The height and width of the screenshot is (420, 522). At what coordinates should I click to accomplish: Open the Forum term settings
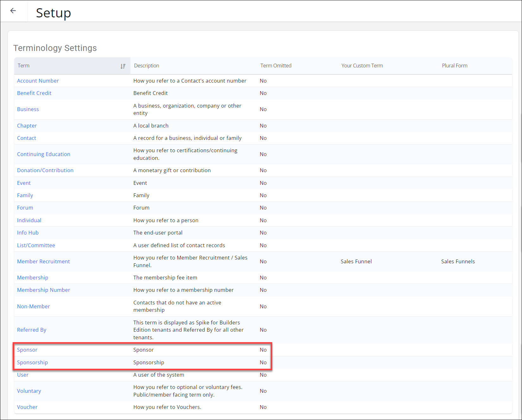tap(25, 208)
